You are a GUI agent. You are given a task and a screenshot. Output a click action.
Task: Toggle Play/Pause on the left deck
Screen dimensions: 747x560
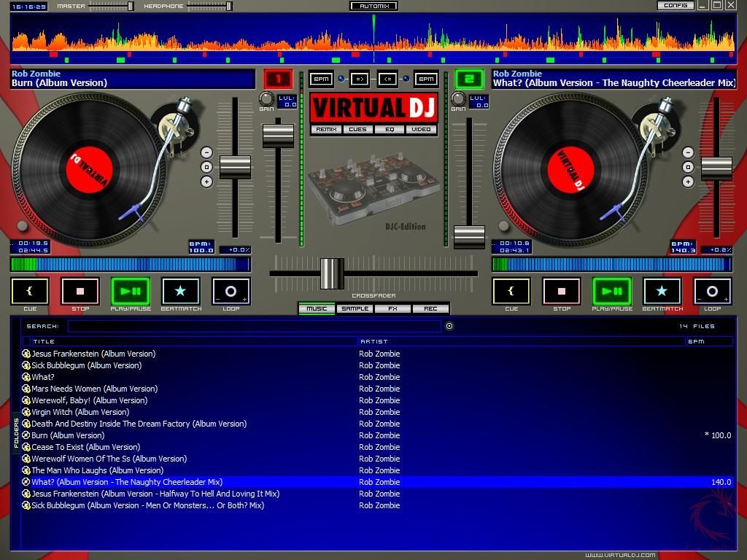(x=131, y=291)
